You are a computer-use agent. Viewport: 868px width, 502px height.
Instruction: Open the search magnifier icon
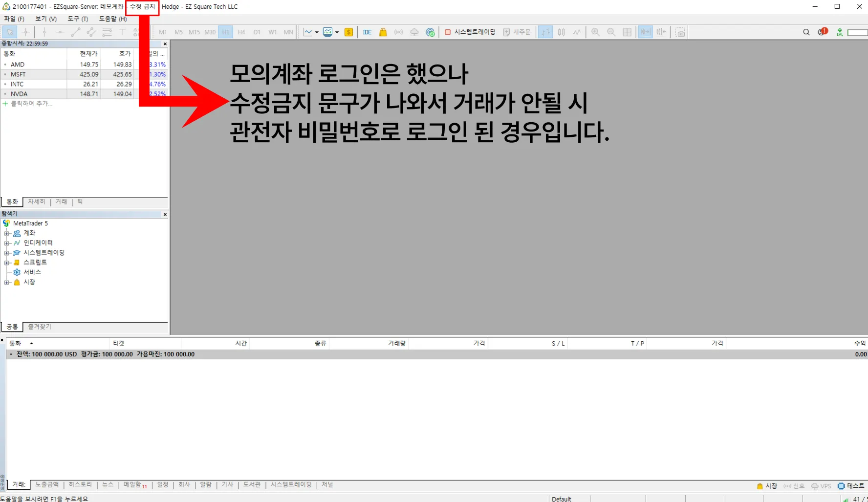(806, 32)
